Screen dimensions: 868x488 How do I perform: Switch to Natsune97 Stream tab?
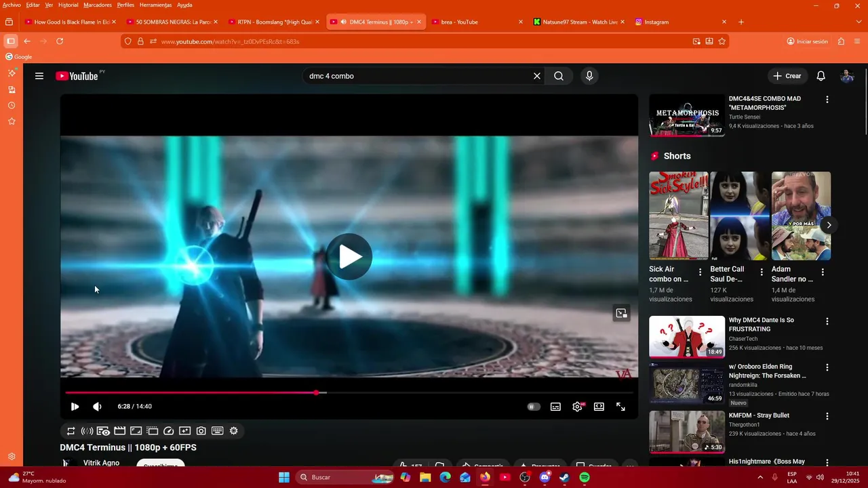578,22
